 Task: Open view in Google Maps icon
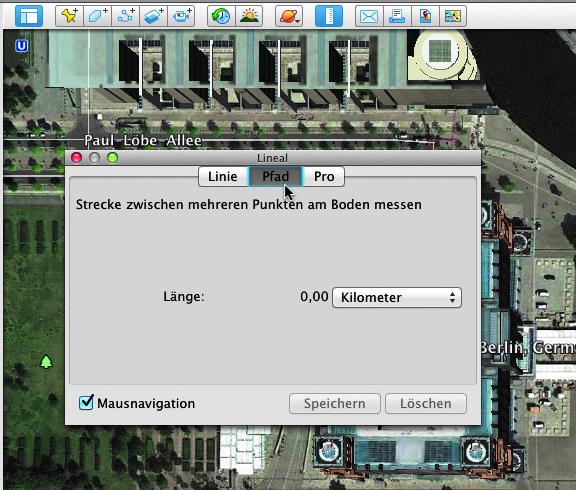425,16
